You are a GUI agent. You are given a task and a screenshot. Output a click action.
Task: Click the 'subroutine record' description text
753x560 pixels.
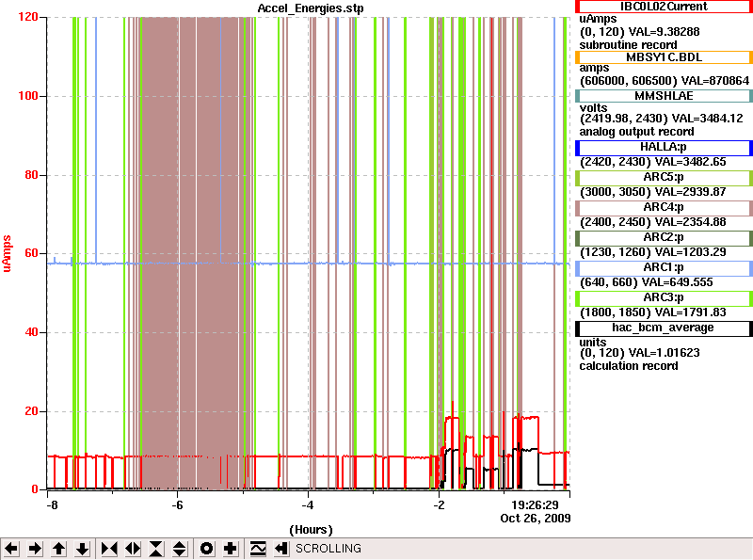pos(628,45)
